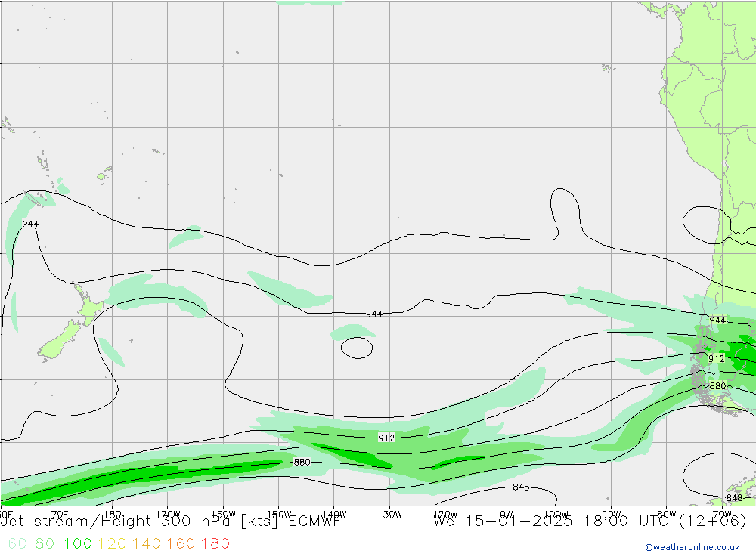Click the 100 knots legend value
The height and width of the screenshot is (554, 756).
click(78, 543)
